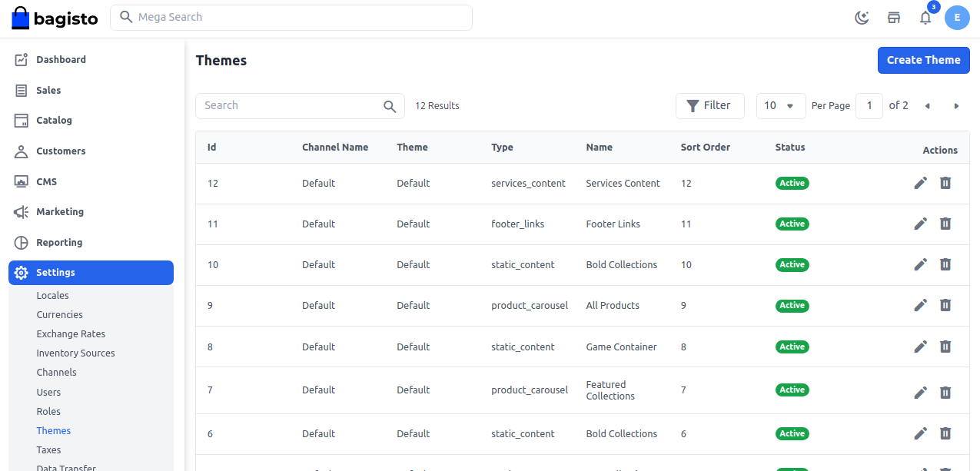This screenshot has width=980, height=471.
Task: Expand the 10 per page dropdown
Action: click(x=781, y=106)
